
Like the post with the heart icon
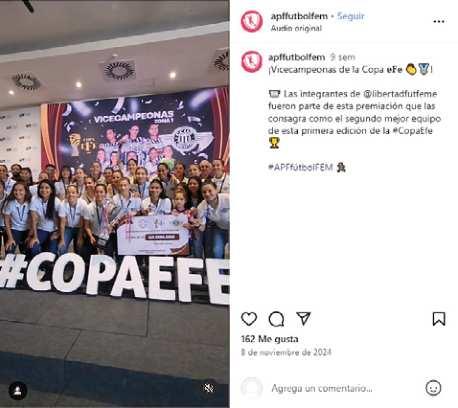click(249, 319)
